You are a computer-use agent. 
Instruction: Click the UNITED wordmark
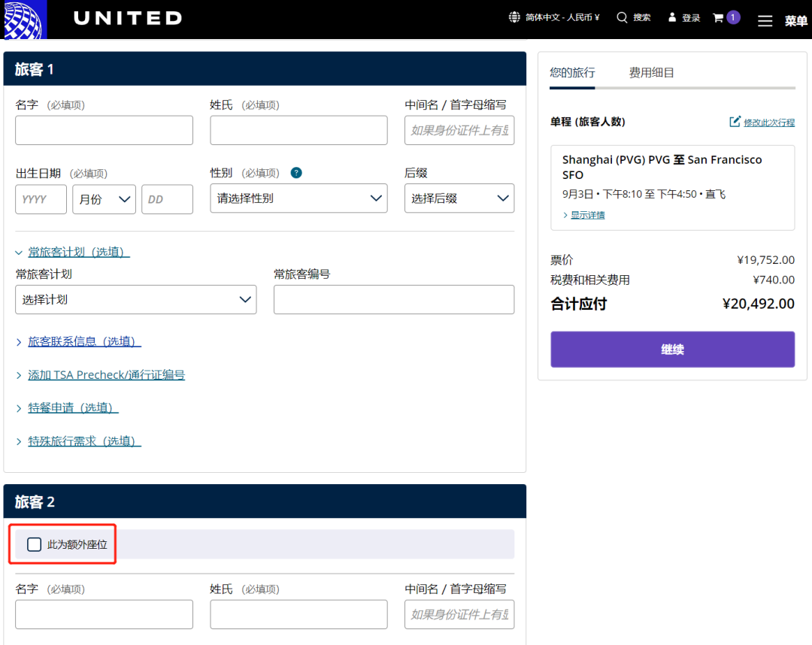click(128, 19)
